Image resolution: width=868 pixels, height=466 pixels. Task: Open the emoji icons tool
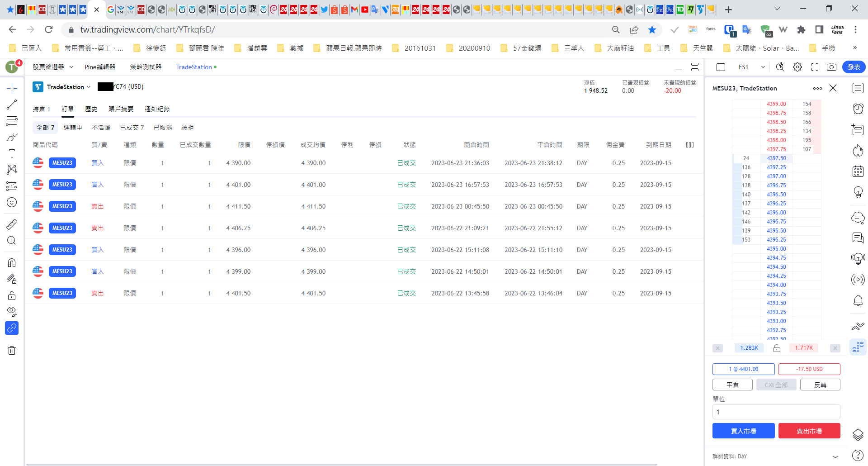pyautogui.click(x=12, y=202)
